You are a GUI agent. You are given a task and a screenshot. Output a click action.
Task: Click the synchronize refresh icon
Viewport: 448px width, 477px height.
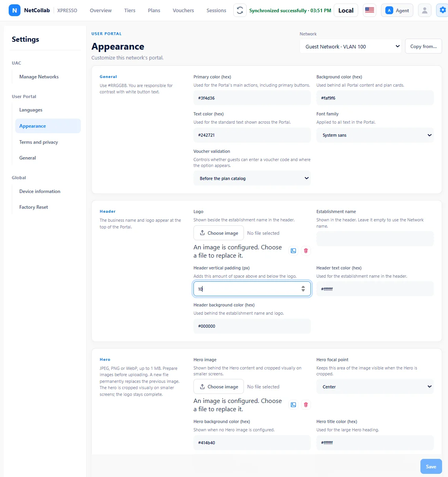(x=240, y=10)
